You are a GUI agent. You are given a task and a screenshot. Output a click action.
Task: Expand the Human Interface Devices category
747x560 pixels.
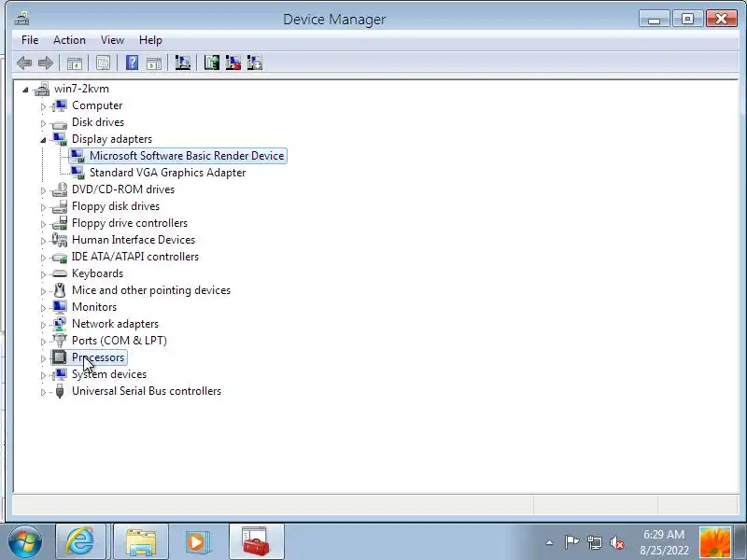(43, 241)
